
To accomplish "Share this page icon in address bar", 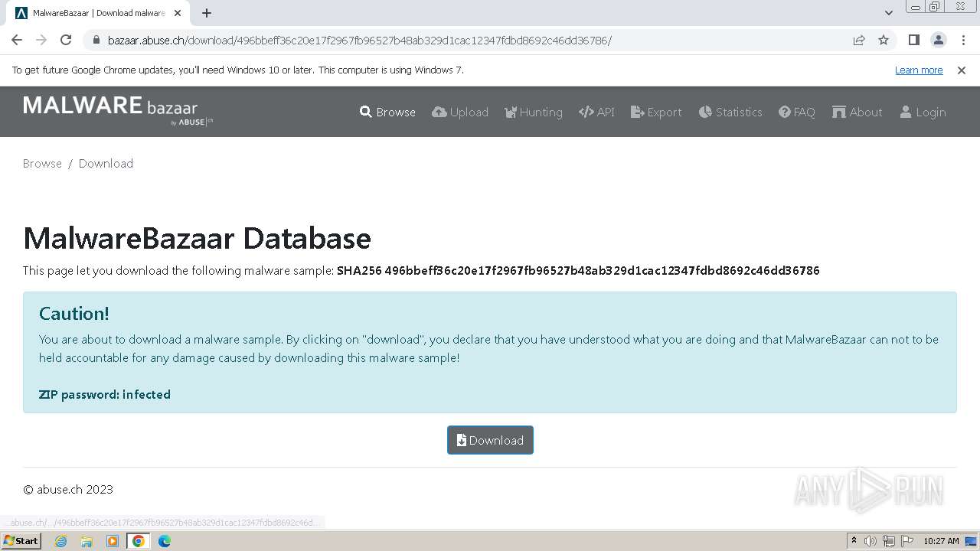I will (859, 41).
